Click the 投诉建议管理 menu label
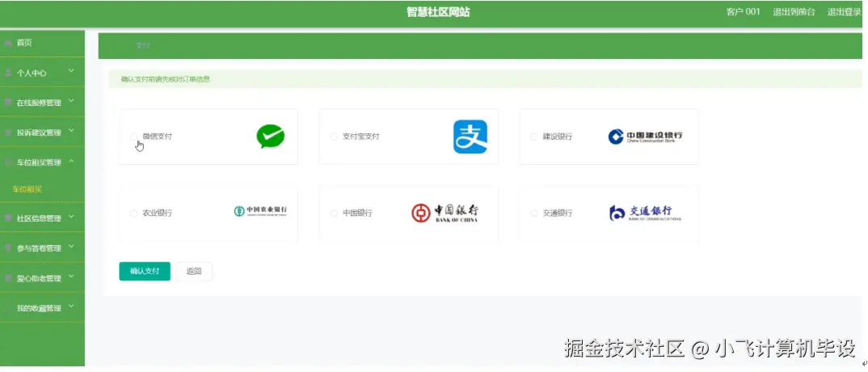868x372 pixels. click(39, 133)
